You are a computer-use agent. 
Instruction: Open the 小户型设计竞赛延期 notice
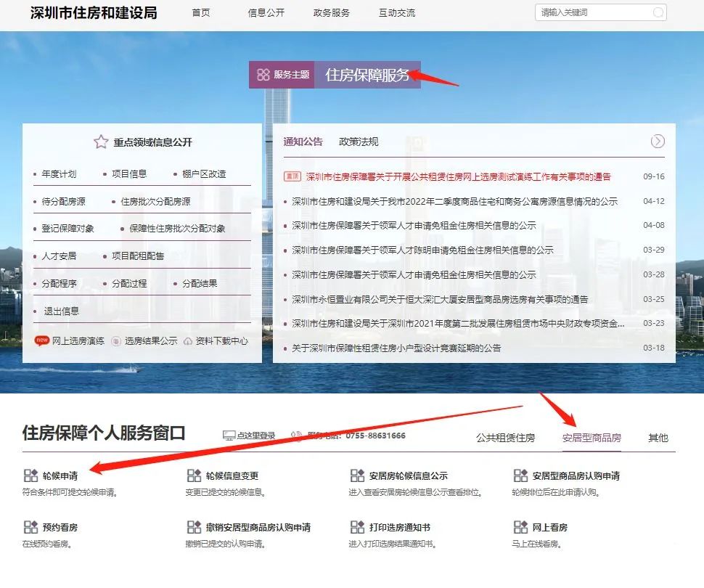396,348
